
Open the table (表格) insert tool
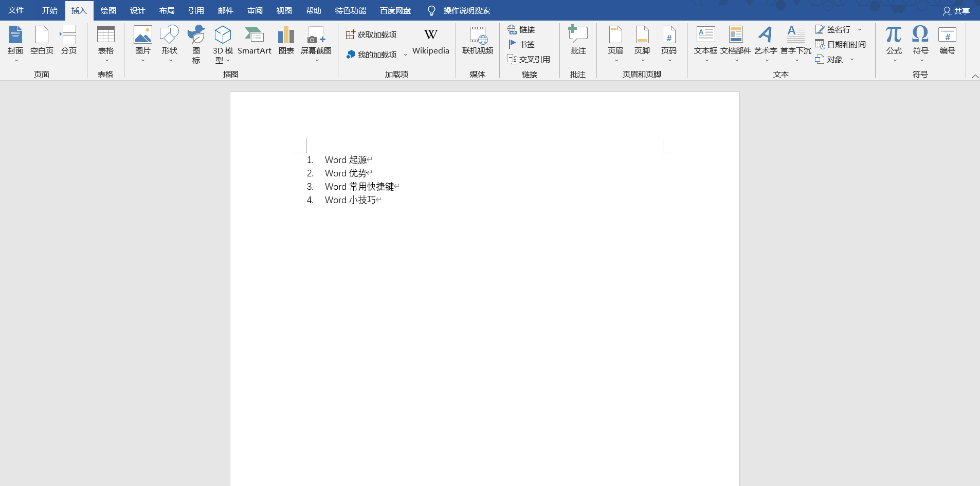click(x=106, y=44)
